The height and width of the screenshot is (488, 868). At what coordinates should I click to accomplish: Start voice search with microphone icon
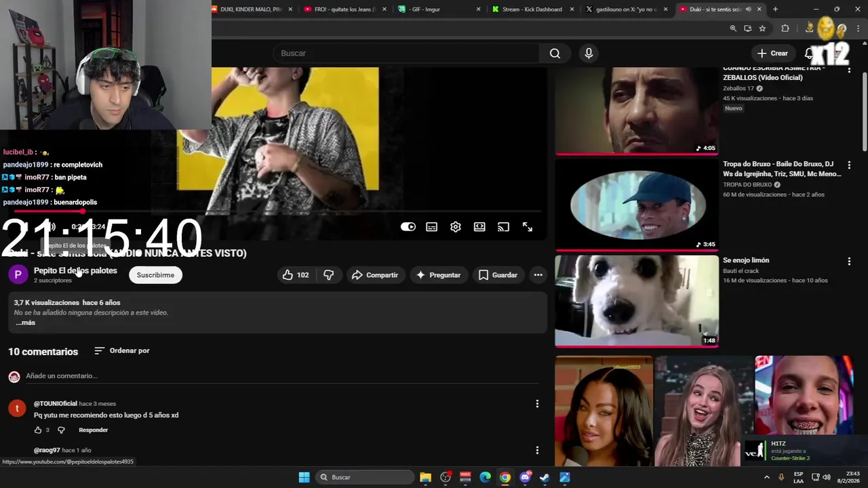(x=589, y=54)
